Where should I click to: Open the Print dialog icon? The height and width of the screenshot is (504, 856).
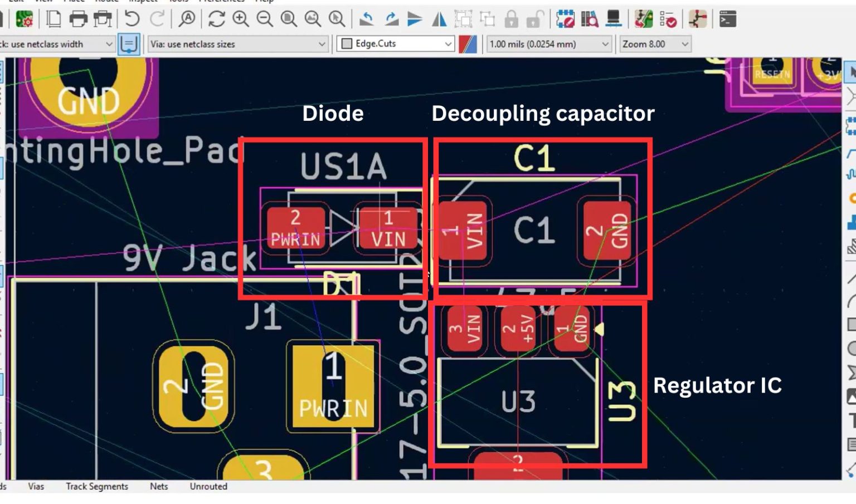(x=79, y=19)
